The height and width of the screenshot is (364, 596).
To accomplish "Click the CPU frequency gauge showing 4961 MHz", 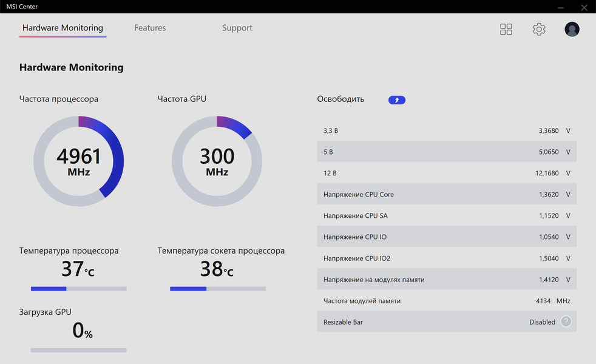I will tap(78, 161).
